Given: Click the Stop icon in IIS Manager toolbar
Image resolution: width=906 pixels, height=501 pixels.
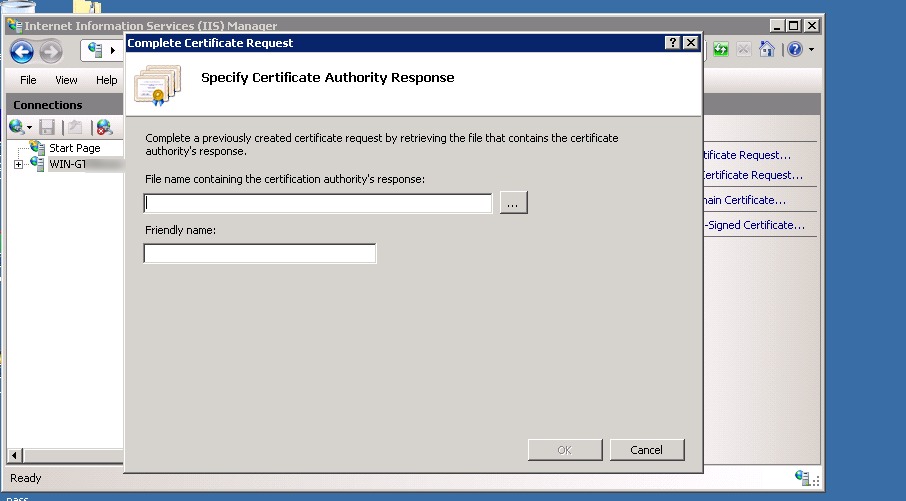Looking at the screenshot, I should coord(744,50).
